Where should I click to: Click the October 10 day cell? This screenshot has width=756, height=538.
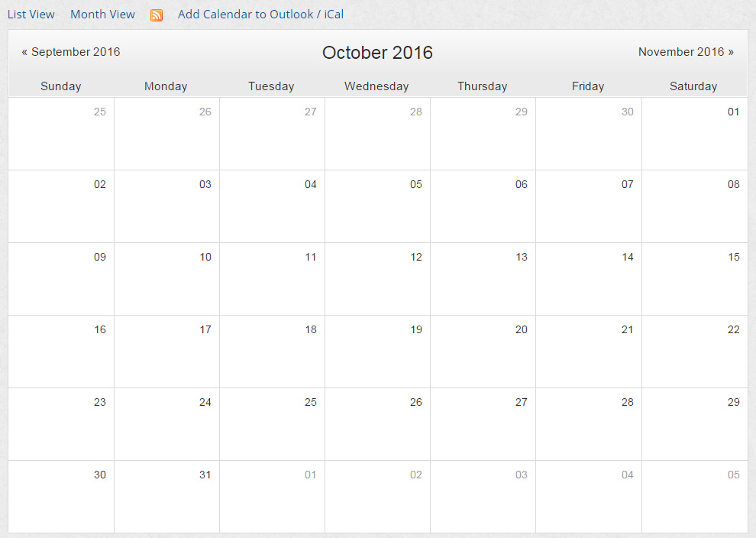[x=166, y=279]
